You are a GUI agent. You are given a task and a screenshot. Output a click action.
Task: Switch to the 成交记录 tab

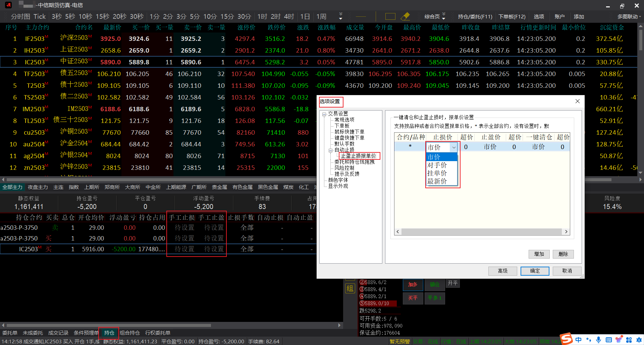pyautogui.click(x=58, y=333)
